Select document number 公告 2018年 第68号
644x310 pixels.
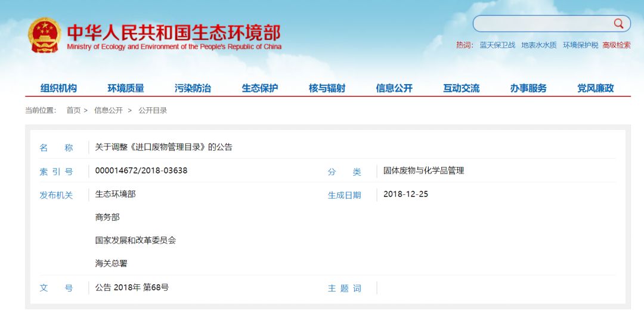[x=132, y=287]
